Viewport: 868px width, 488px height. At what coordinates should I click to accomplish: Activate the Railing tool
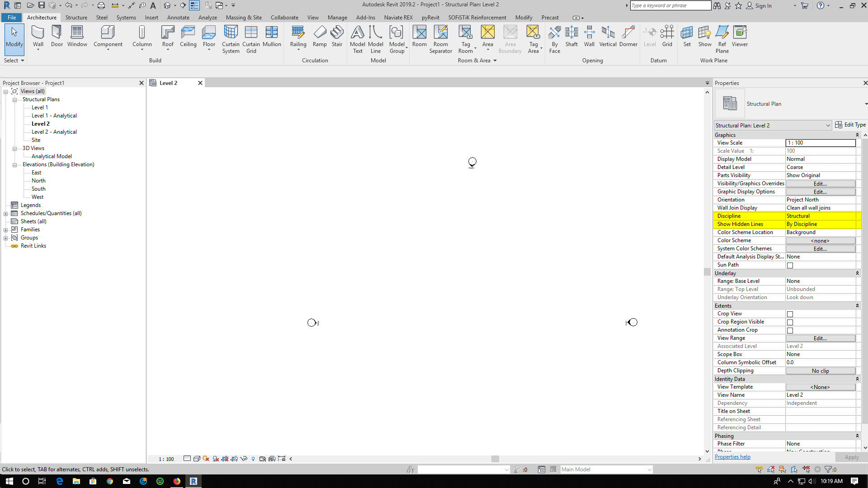coord(298,36)
